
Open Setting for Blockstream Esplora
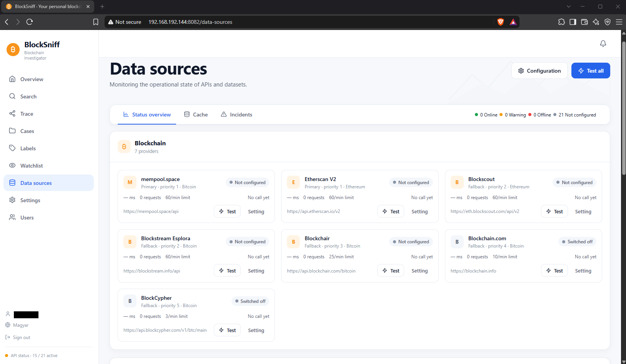(256, 271)
